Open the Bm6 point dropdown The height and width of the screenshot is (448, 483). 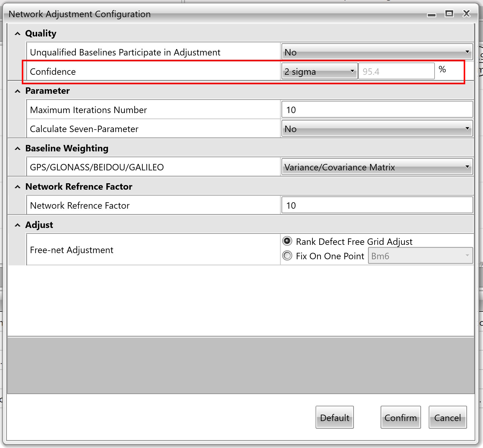tap(420, 256)
